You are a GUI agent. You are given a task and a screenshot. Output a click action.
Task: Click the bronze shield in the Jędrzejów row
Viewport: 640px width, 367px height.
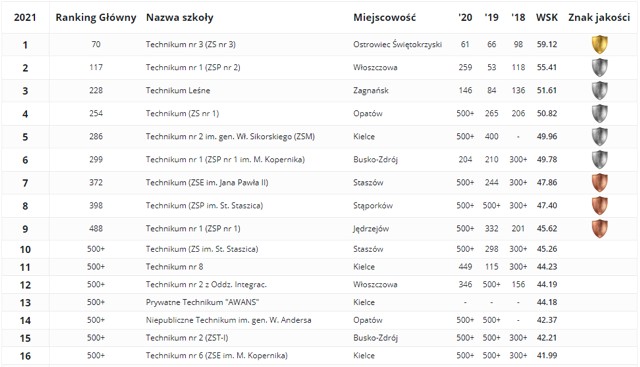point(600,229)
